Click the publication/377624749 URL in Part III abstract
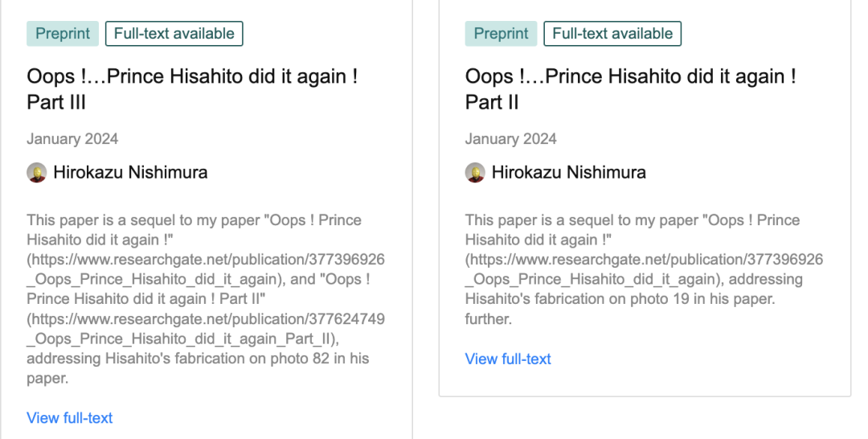 [x=206, y=319]
